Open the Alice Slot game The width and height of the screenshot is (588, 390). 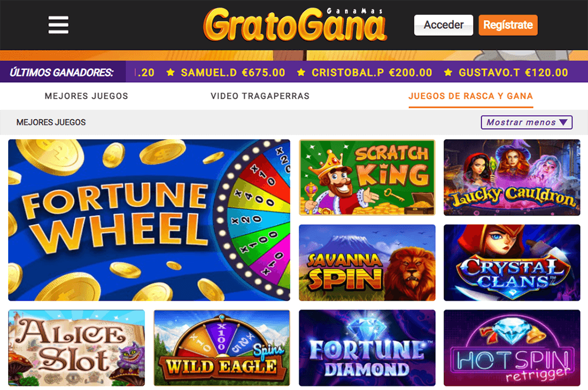tap(76, 348)
